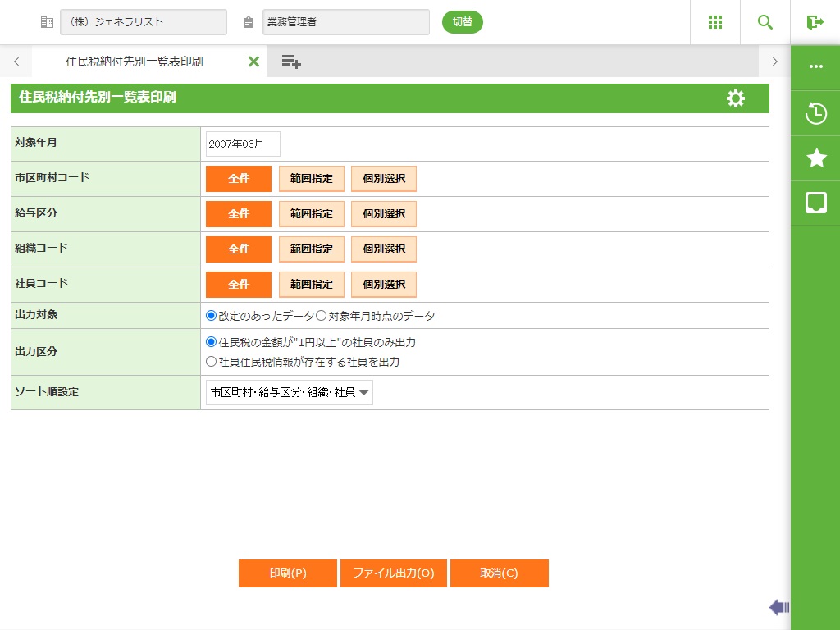Click the logout icon in top-right corner
840x630 pixels.
coord(815,22)
